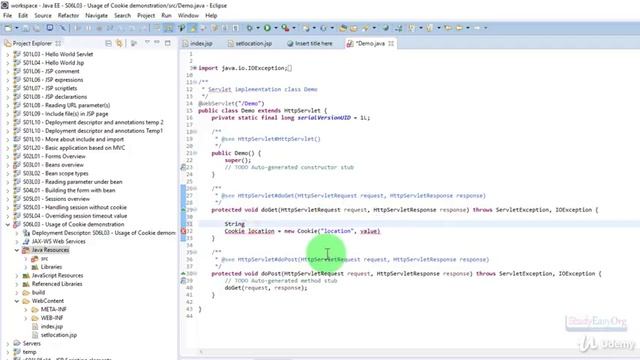Viewport: 640px width, 360px height.
Task: Select S02L01 - Forms Overview project
Action: click(54, 156)
